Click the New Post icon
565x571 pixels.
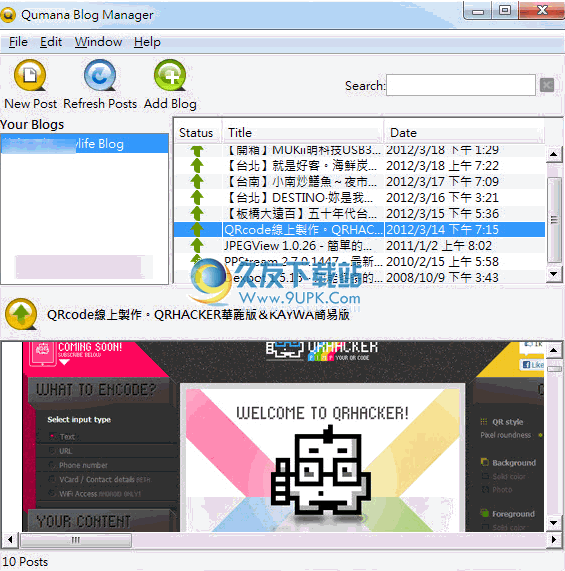click(x=30, y=75)
